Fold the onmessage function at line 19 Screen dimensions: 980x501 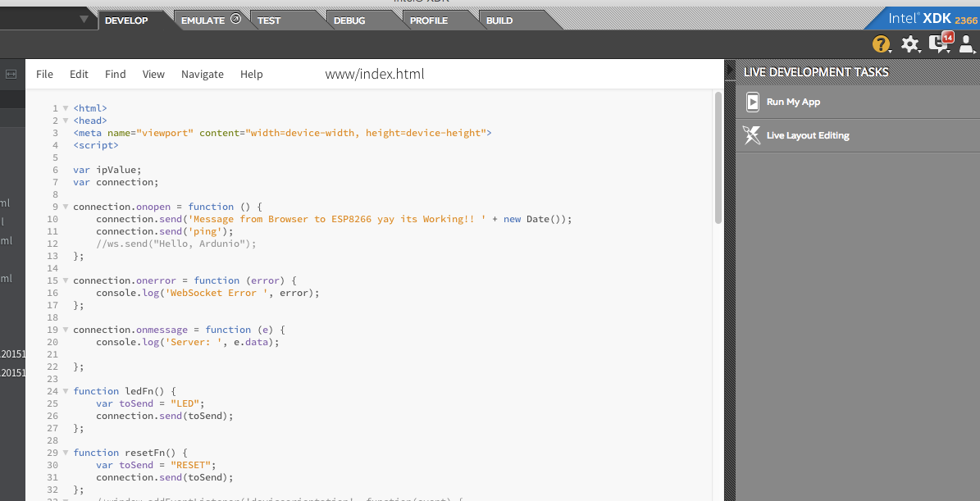pyautogui.click(x=65, y=329)
